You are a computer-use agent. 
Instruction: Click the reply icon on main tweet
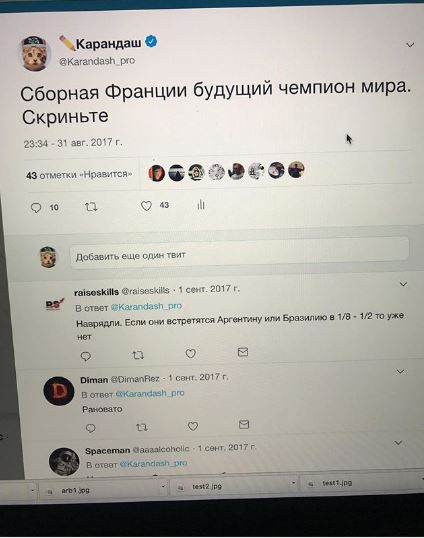coord(36,208)
